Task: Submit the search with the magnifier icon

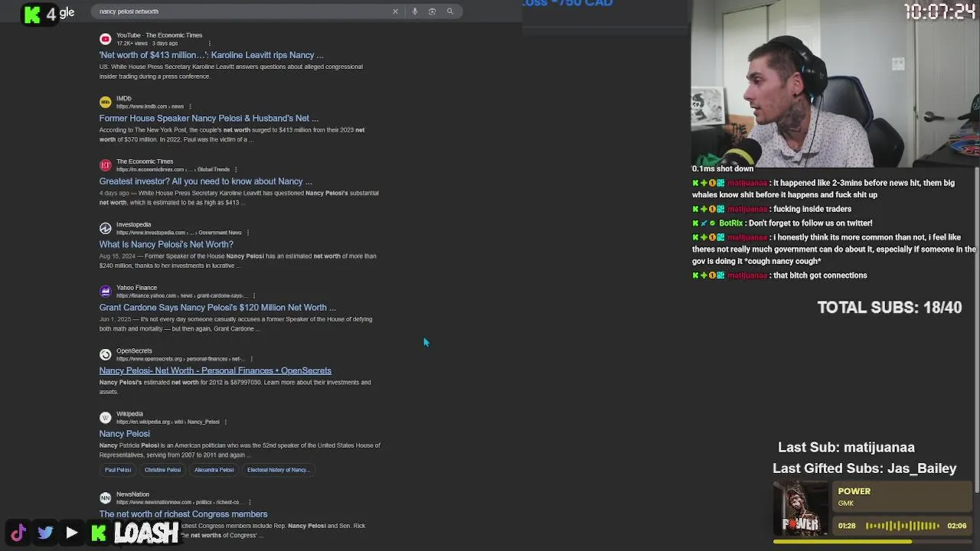Action: [450, 11]
